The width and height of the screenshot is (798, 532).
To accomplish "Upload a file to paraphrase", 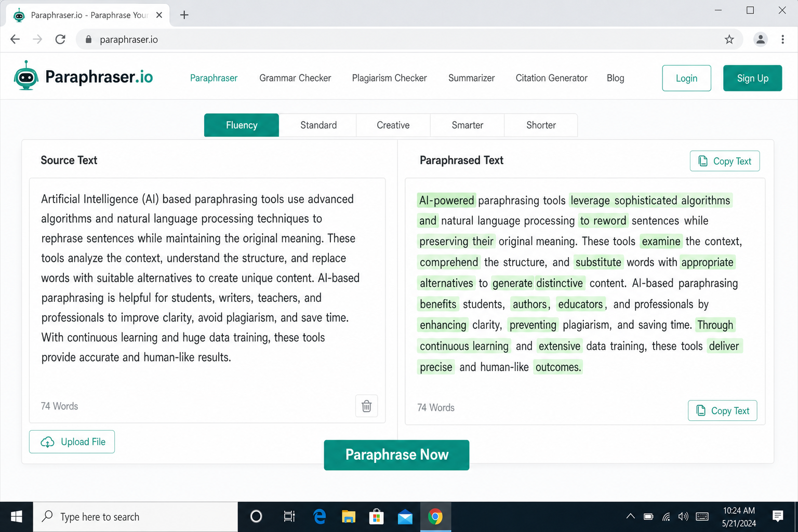I will (x=72, y=442).
